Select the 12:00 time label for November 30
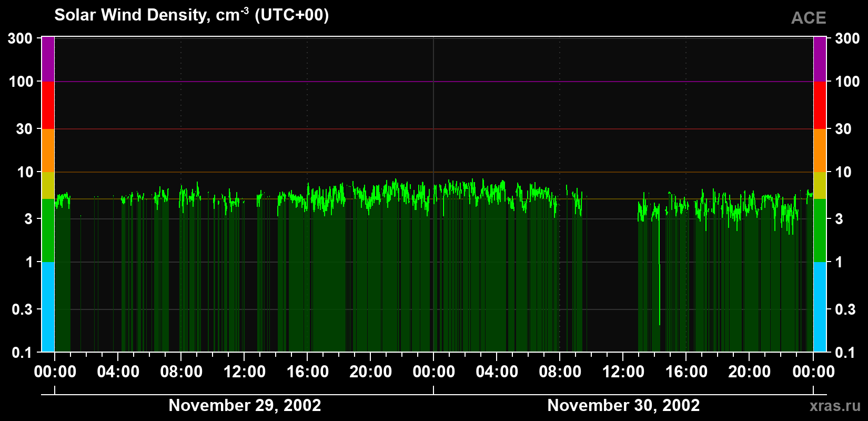The width and height of the screenshot is (868, 421). pyautogui.click(x=623, y=372)
